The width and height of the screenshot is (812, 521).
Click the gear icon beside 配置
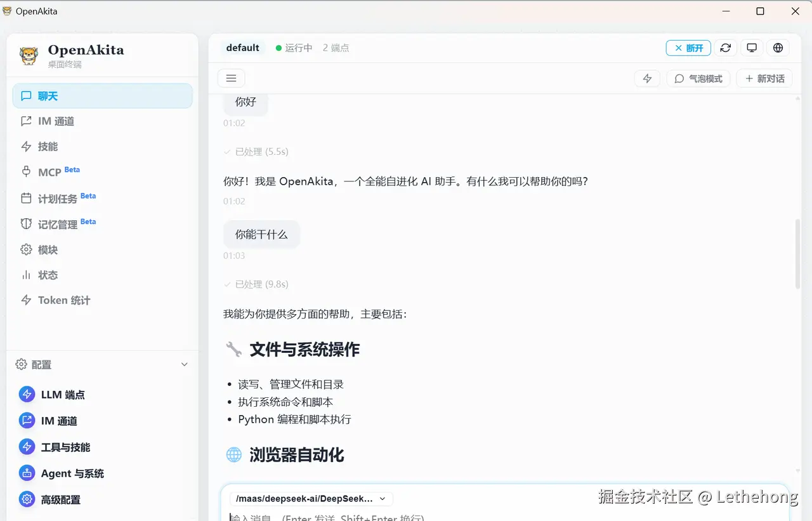(21, 364)
